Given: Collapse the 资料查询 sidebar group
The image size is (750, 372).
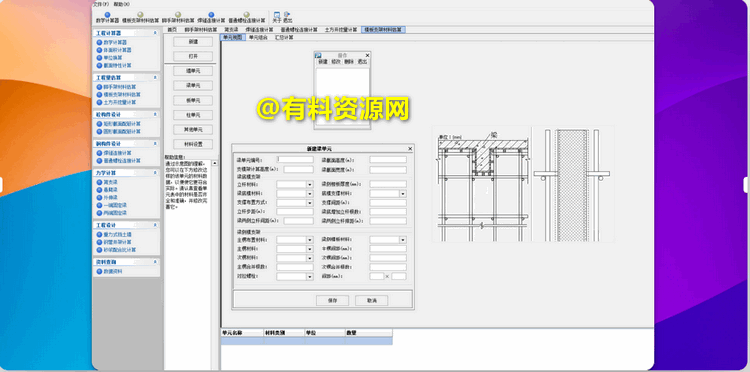Looking at the screenshot, I should coord(155,262).
